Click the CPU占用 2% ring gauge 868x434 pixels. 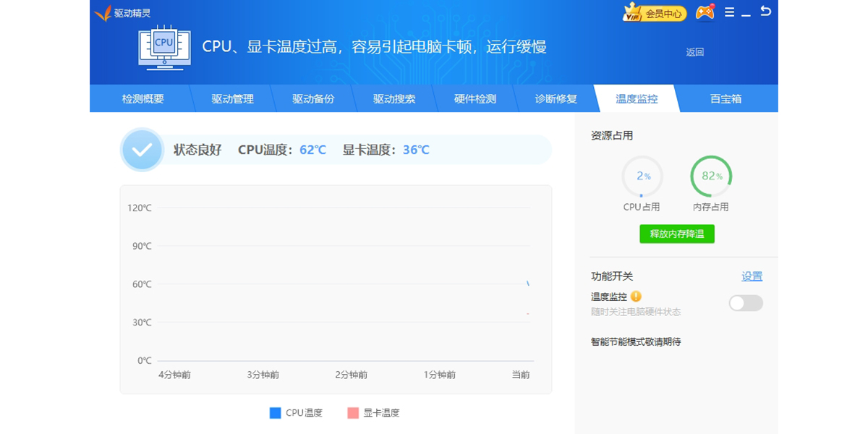click(x=642, y=176)
